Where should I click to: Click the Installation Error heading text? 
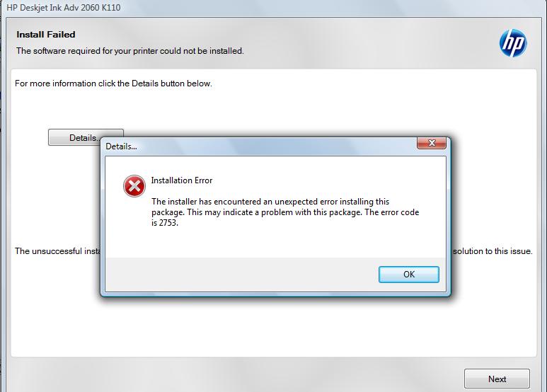[182, 180]
